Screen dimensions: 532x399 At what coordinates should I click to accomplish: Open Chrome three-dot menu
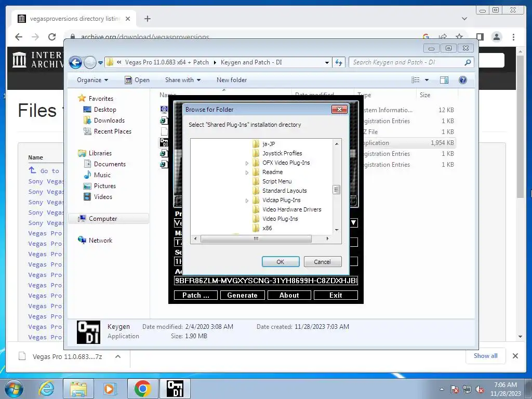[514, 37]
